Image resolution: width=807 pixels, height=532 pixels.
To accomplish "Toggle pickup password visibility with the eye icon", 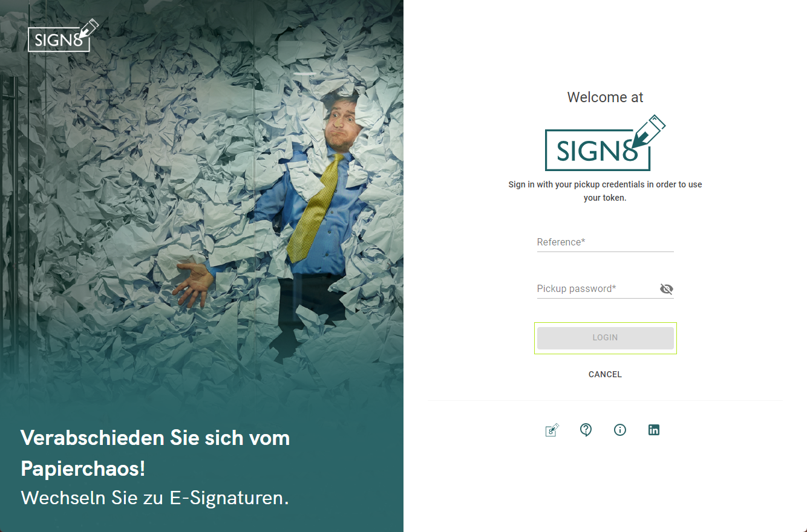I will pos(667,289).
